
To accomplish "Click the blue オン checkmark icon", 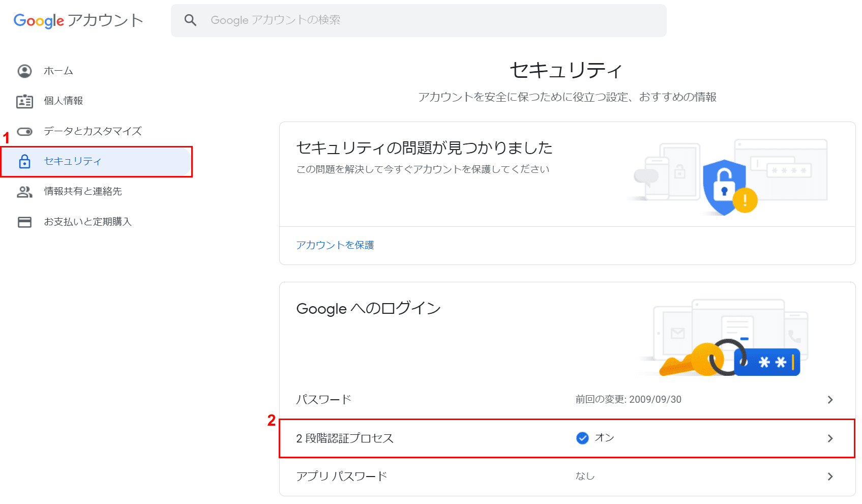I will [x=582, y=438].
